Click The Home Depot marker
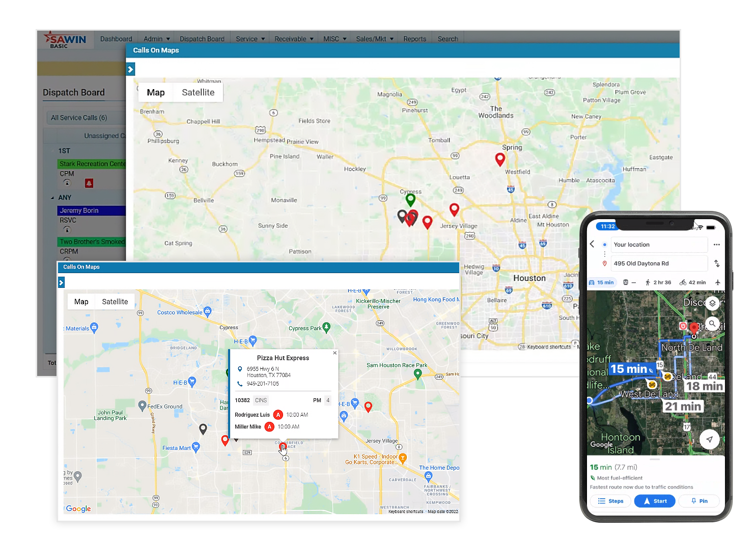This screenshot has height=537, width=756. [x=428, y=476]
